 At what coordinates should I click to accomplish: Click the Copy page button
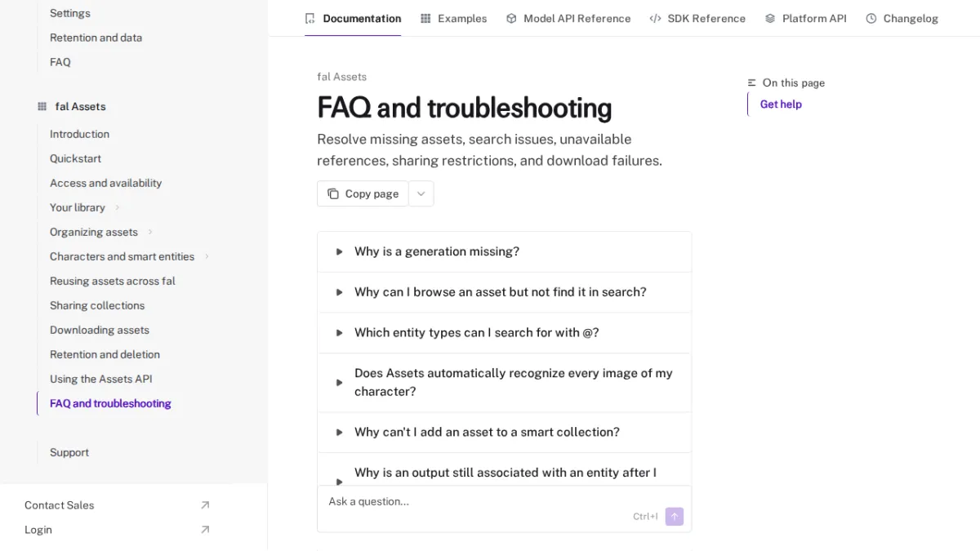363,193
